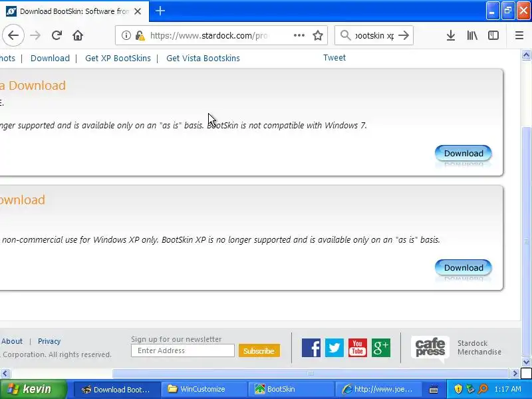
Task: Click the CafePress logo
Action: (430, 348)
